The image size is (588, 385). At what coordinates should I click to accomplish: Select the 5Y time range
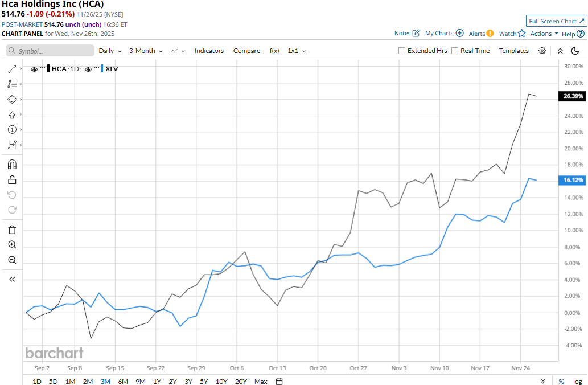tap(204, 381)
